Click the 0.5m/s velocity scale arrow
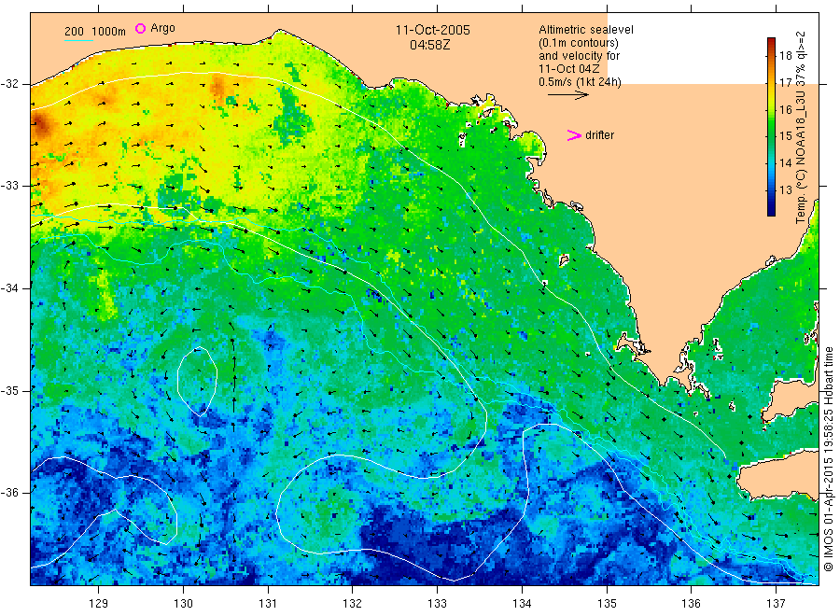Image resolution: width=840 pixels, height=616 pixels. (x=567, y=95)
